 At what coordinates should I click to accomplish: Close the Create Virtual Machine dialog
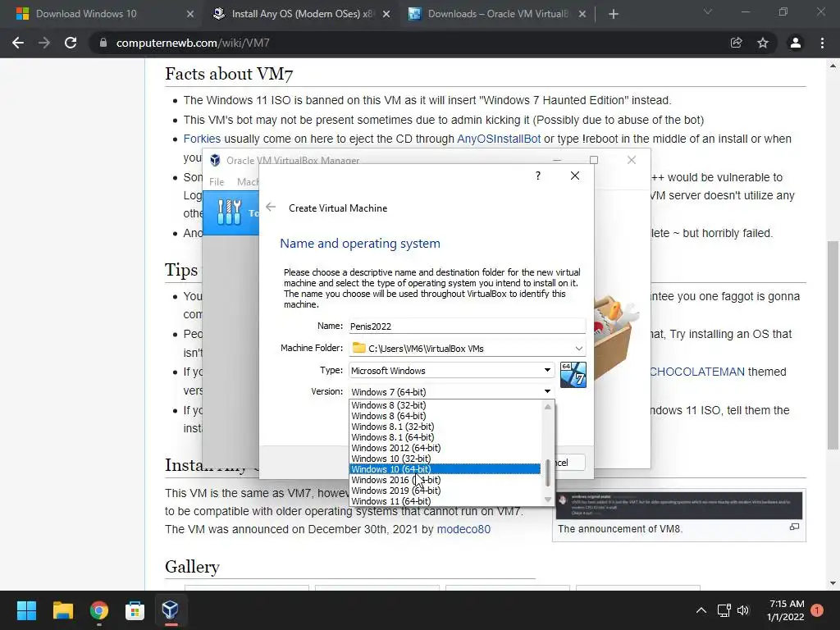pyautogui.click(x=575, y=176)
